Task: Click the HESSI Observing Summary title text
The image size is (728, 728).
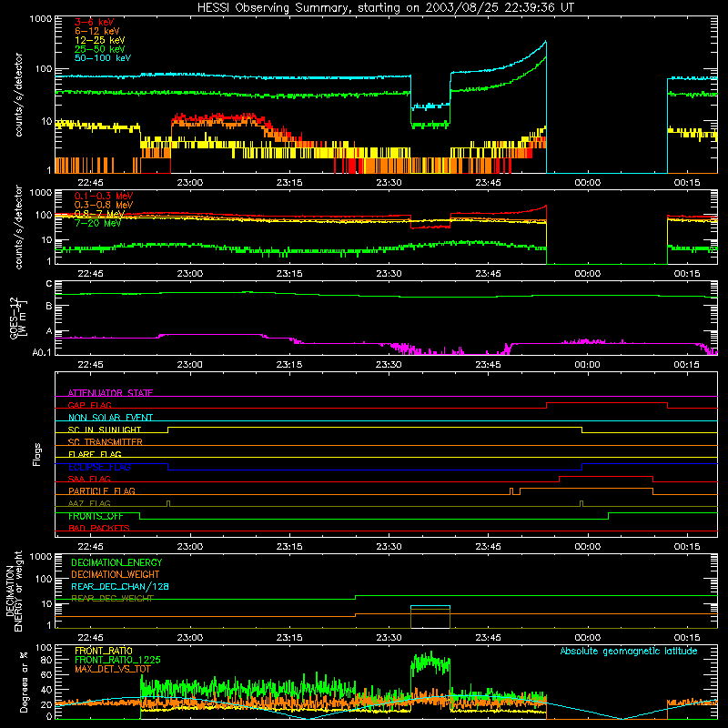Action: click(385, 7)
